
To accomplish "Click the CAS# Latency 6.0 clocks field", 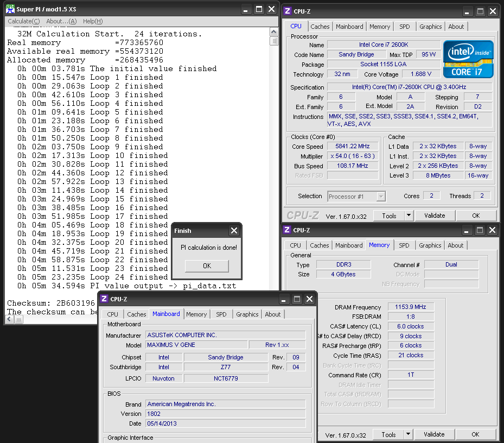I will [411, 326].
